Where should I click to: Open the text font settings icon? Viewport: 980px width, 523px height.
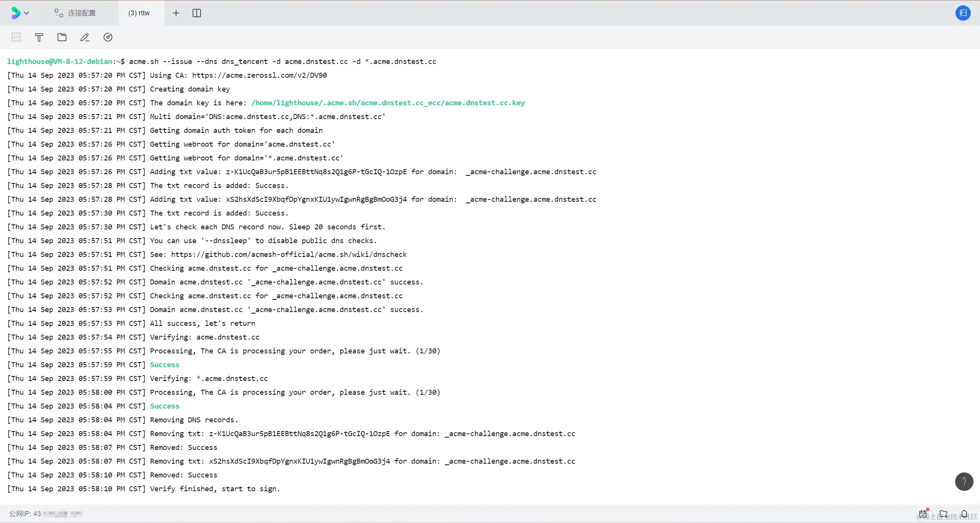(x=39, y=37)
